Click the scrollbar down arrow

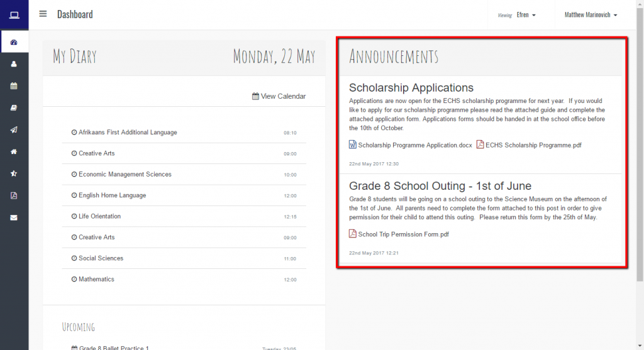click(x=640, y=346)
